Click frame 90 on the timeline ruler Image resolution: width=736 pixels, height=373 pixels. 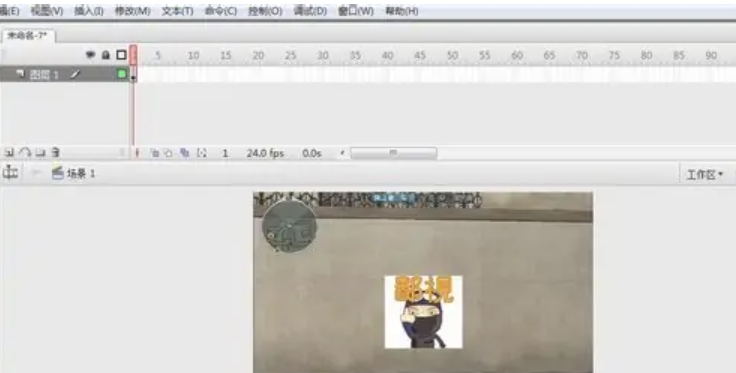[x=712, y=55]
